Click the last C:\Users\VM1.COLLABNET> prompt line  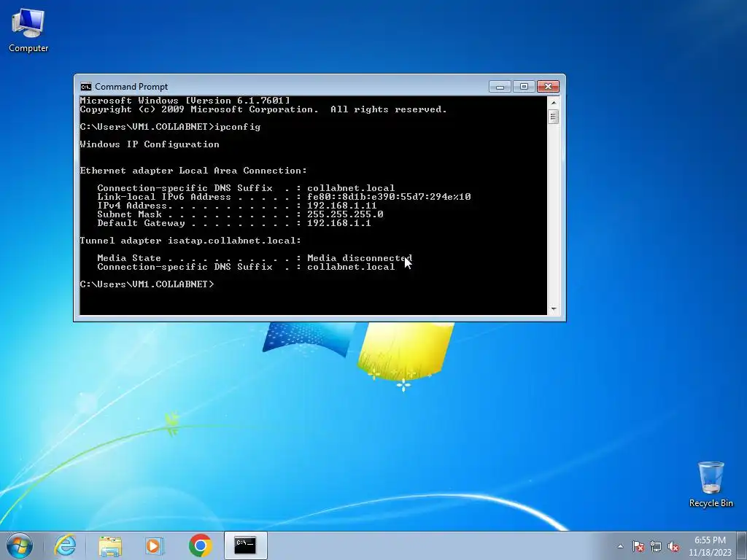(147, 284)
